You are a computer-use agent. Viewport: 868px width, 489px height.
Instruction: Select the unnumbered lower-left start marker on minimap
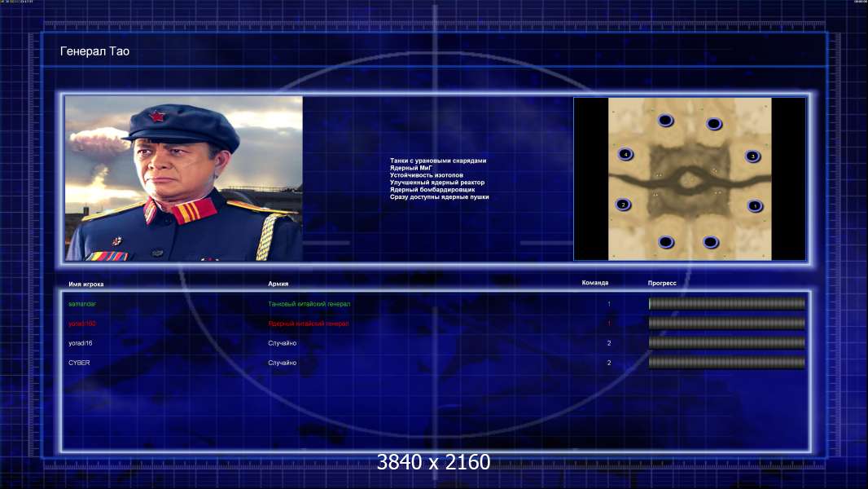pos(666,241)
